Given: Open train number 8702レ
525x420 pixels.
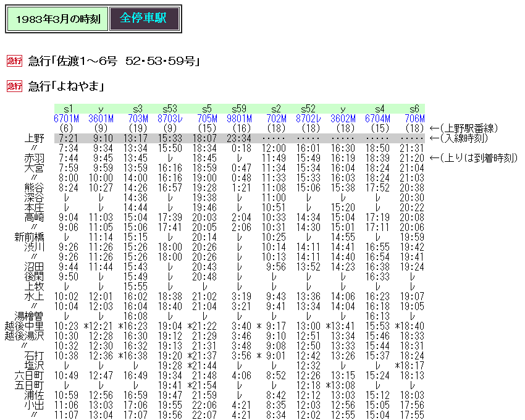Looking at the screenshot, I should 308,119.
